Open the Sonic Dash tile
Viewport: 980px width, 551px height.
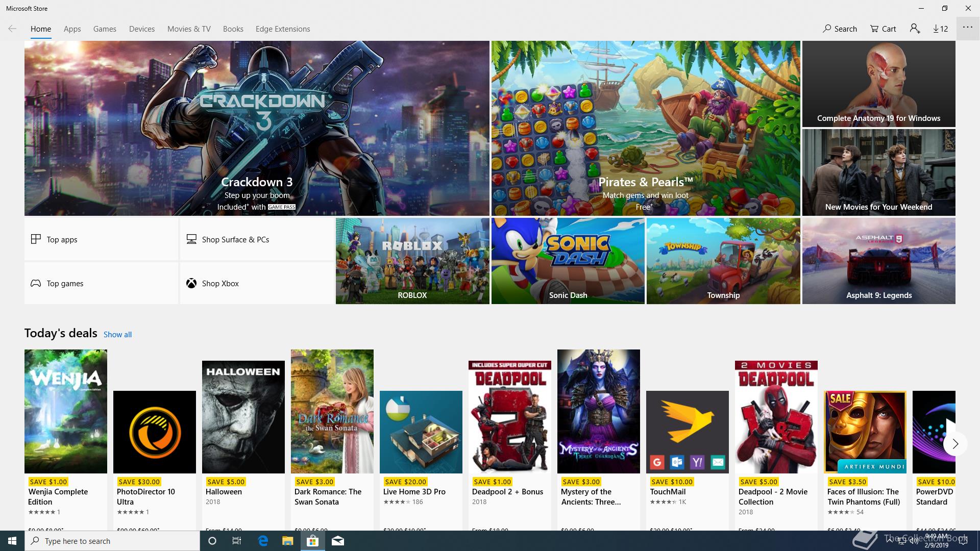coord(568,261)
